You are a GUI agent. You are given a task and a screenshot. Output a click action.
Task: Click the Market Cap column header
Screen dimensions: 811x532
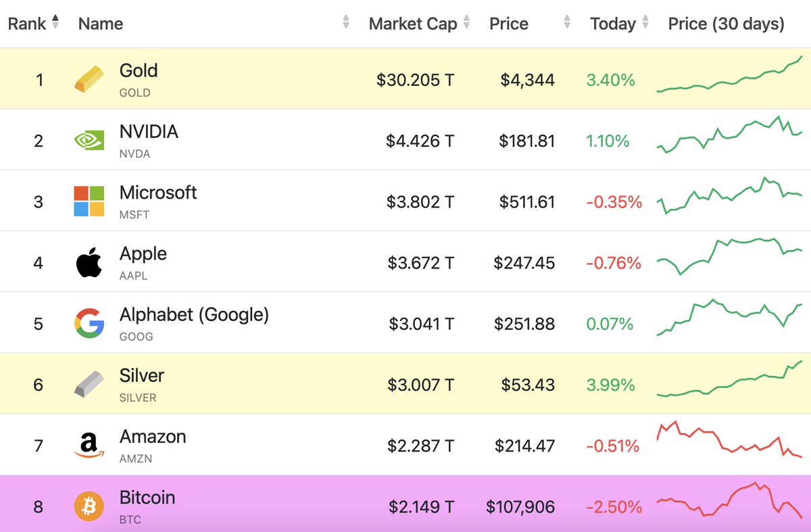click(413, 24)
